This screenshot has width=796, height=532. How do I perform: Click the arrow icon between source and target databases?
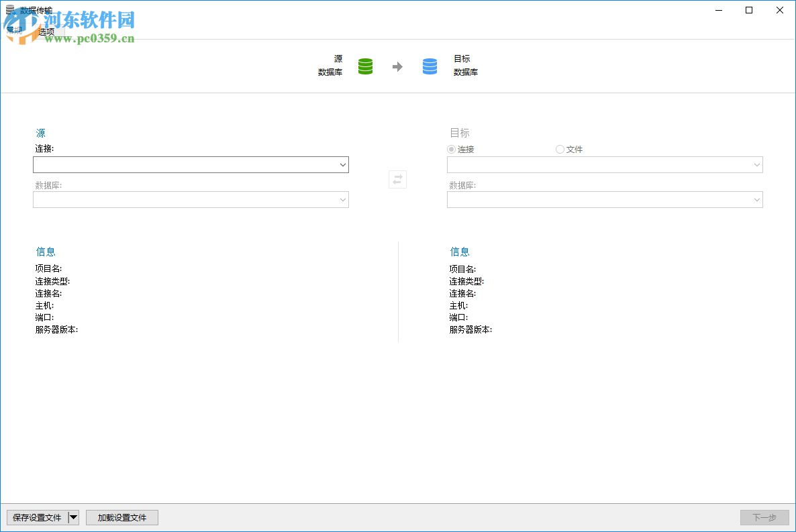tap(397, 66)
